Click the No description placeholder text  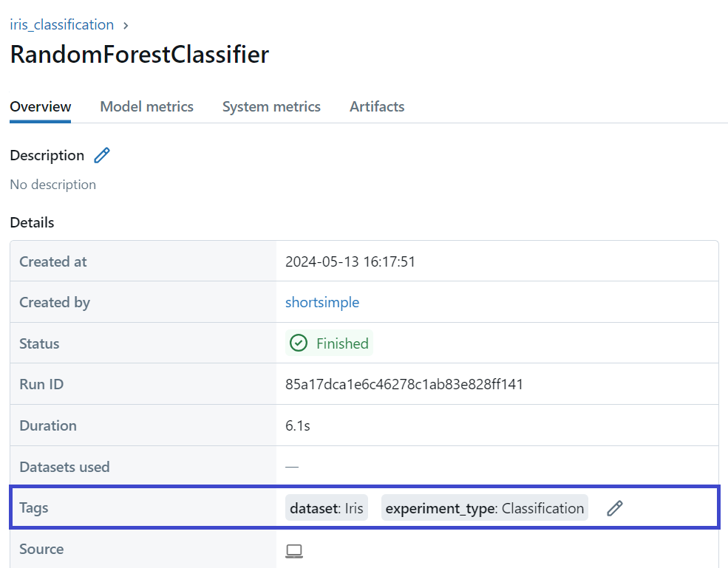pos(53,185)
